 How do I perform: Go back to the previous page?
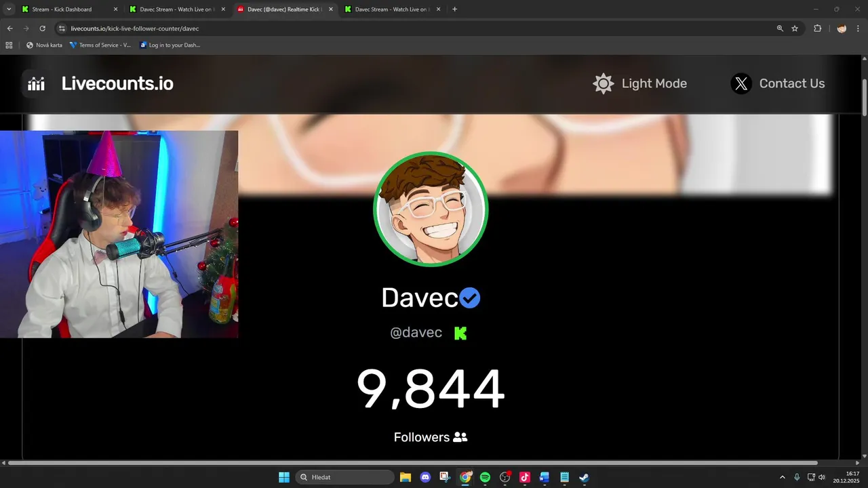[9, 28]
